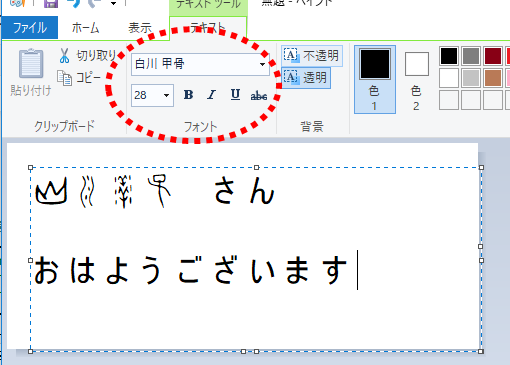This screenshot has width=510, height=365.
Task: Switch to the ホーム (Home) tab
Action: (85, 28)
